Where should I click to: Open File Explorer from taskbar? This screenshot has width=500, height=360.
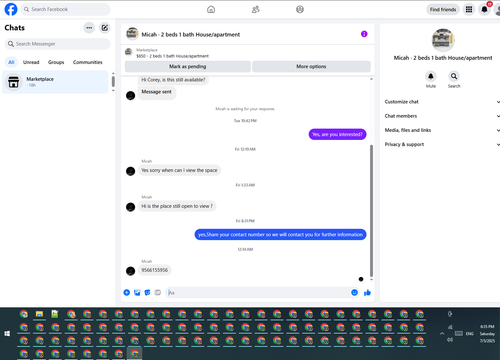click(x=39, y=314)
